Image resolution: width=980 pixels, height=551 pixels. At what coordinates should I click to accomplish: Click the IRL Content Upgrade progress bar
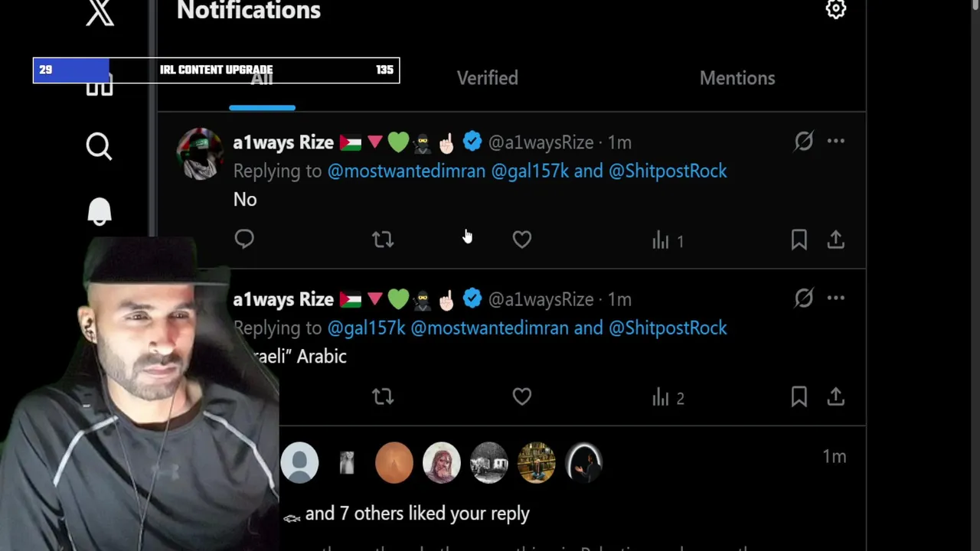[216, 70]
